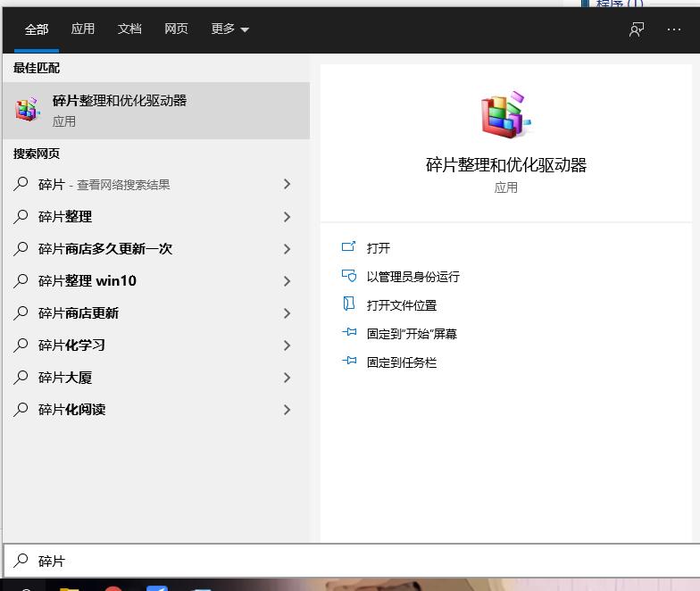Screen dimensions: 700x591
Task: Select 碎片整理 win10 suggestion
Action: pyautogui.click(x=156, y=280)
